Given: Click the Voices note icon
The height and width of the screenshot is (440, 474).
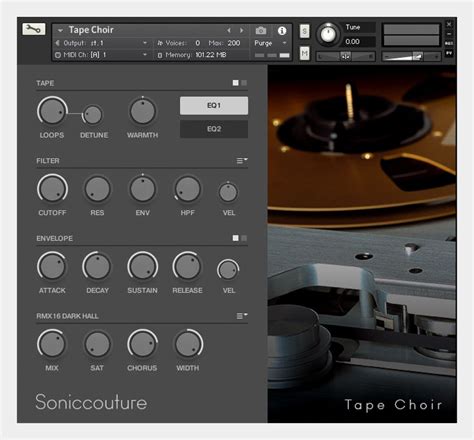Looking at the screenshot, I should click(x=160, y=43).
